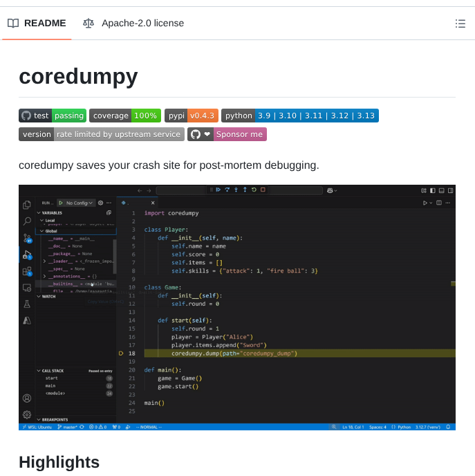This screenshot has width=475, height=476.
Task: Open the editor more actions ellipsis
Action: [x=448, y=203]
